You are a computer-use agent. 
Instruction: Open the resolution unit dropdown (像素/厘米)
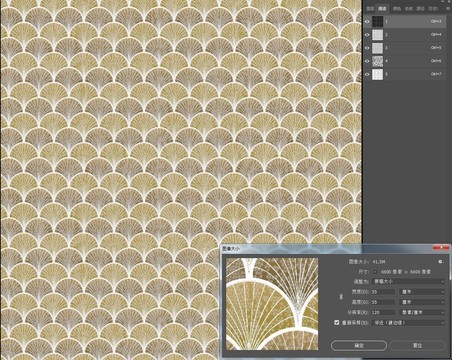click(422, 312)
